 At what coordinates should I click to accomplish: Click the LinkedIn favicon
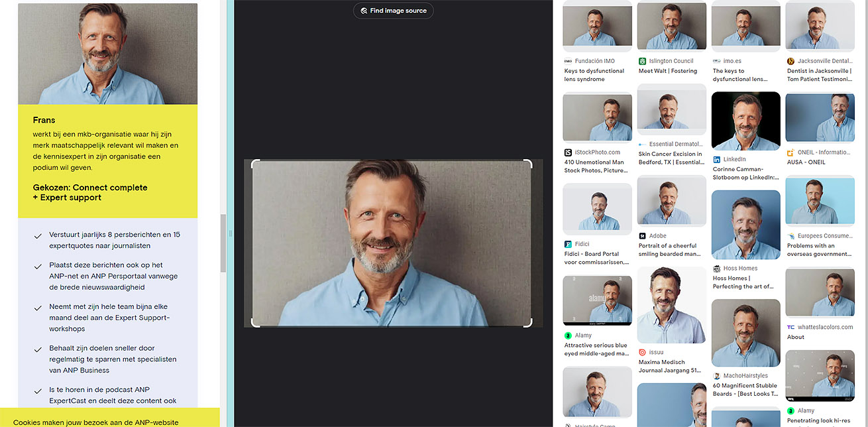(716, 160)
